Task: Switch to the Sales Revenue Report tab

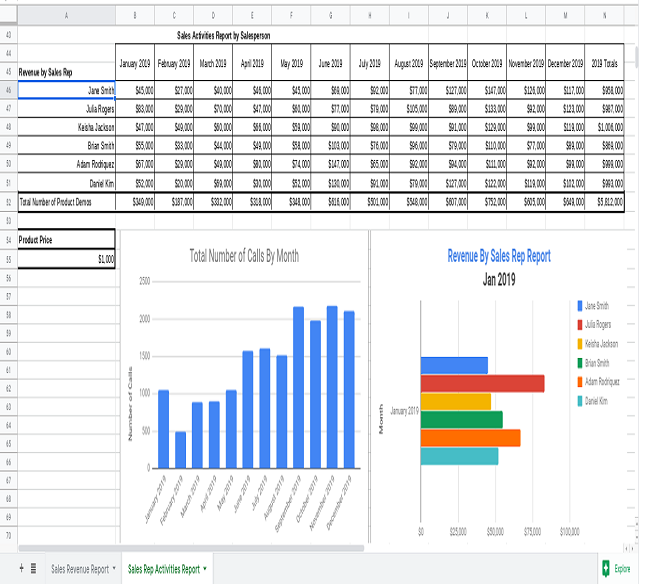Action: 80,568
